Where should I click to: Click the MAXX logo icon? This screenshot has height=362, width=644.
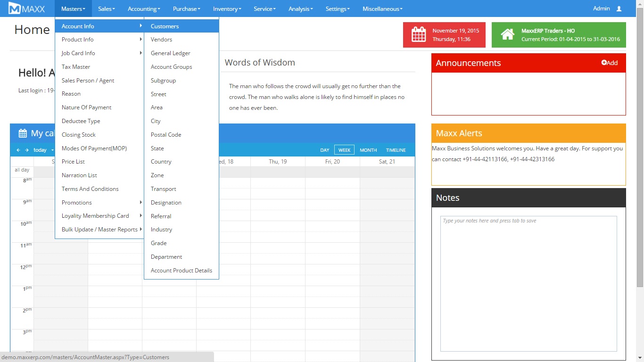click(15, 8)
